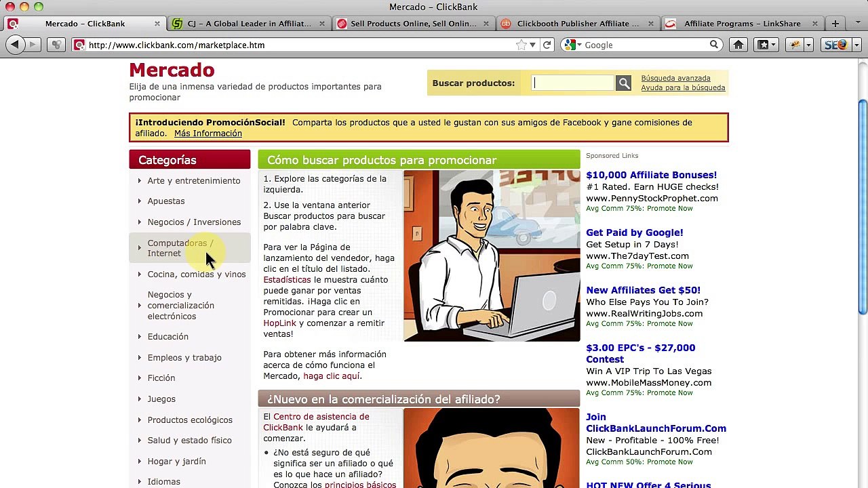Switch to the Clickbooth Publisher Affiliate tab
This screenshot has height=488, width=868.
[x=577, y=24]
